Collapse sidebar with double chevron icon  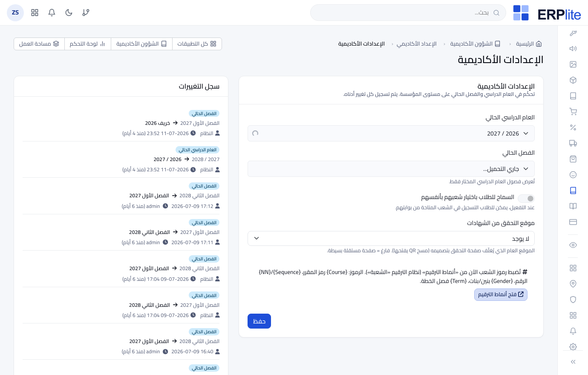(x=573, y=362)
